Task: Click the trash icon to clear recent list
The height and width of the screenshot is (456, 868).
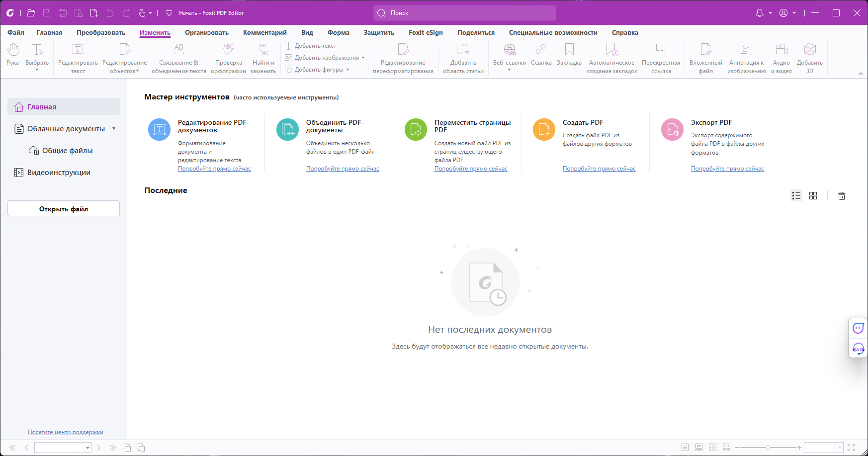Action: click(842, 196)
